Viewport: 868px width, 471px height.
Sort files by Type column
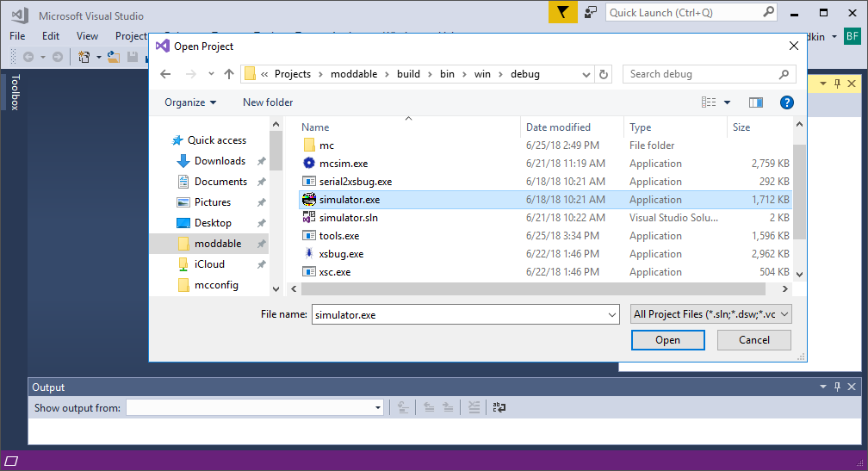click(640, 127)
